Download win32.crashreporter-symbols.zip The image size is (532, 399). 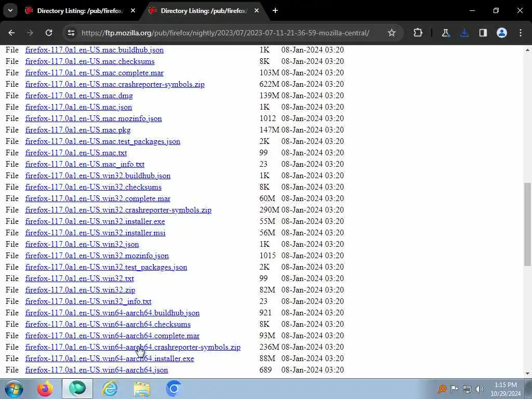[x=118, y=210]
